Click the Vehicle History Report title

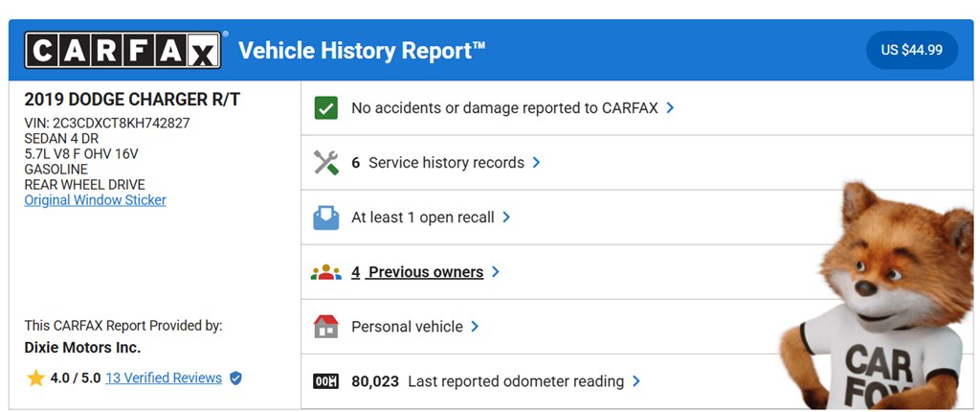[x=362, y=50]
